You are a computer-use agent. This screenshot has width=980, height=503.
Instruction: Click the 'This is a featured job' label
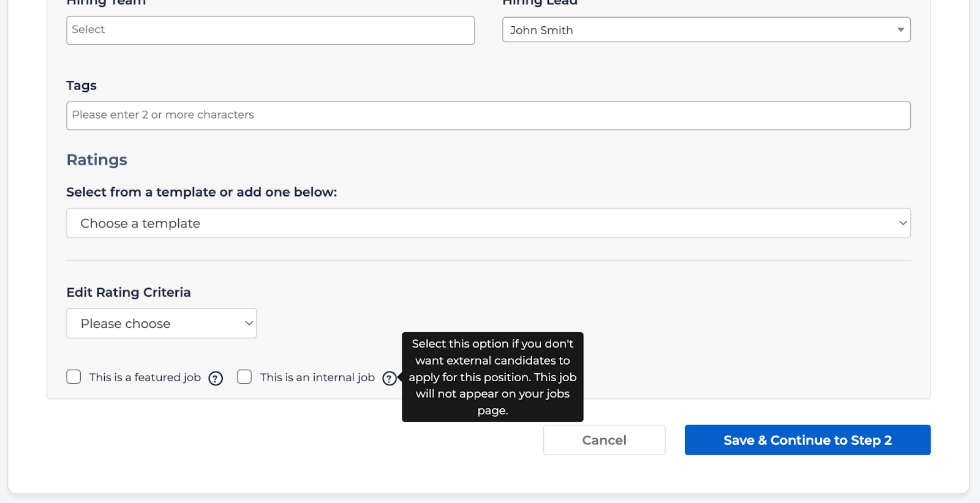pyautogui.click(x=145, y=378)
